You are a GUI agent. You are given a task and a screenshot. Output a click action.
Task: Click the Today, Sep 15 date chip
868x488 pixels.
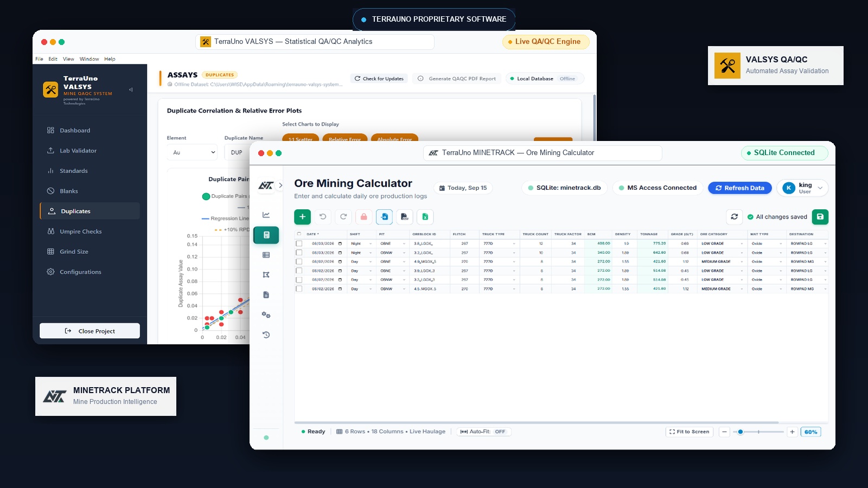click(463, 188)
